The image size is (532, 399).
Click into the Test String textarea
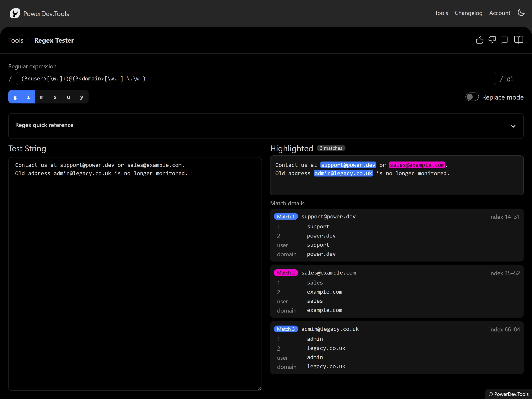pos(135,274)
